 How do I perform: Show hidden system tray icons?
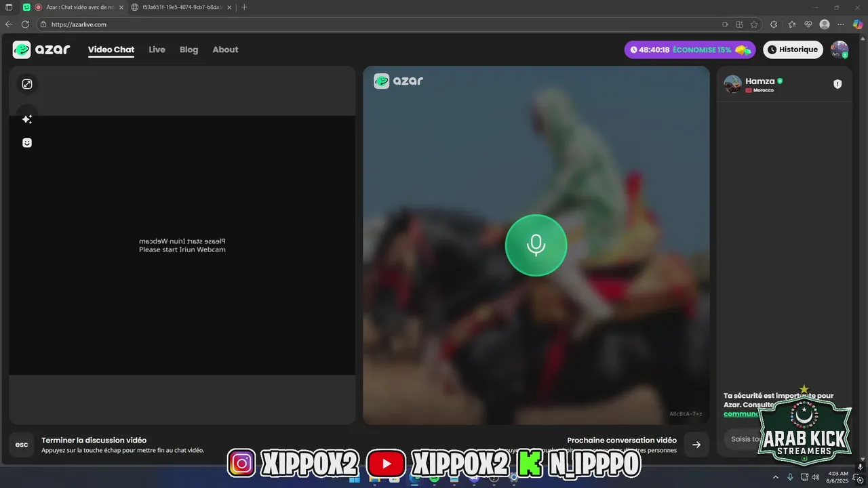pyautogui.click(x=776, y=477)
